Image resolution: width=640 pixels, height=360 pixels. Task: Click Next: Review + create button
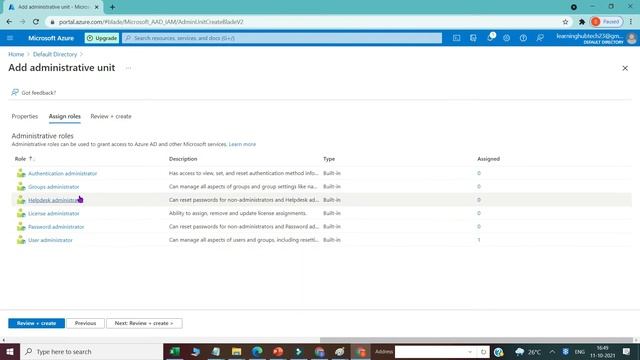pyautogui.click(x=144, y=323)
